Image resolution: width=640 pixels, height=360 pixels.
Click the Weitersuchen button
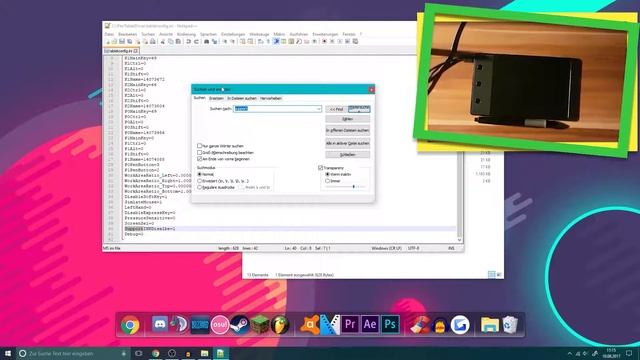point(359,109)
